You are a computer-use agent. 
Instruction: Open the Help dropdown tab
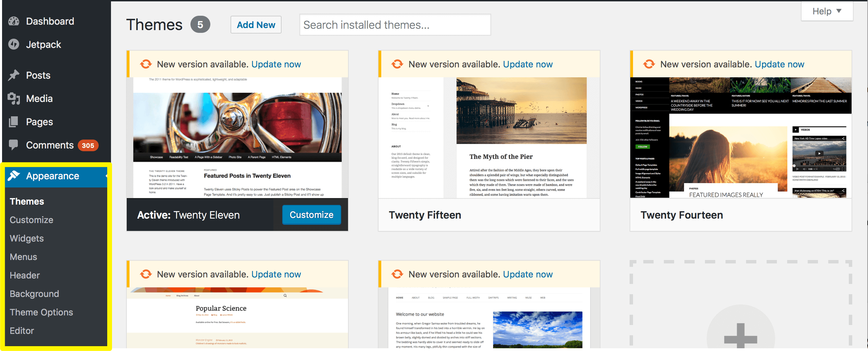pyautogui.click(x=827, y=11)
